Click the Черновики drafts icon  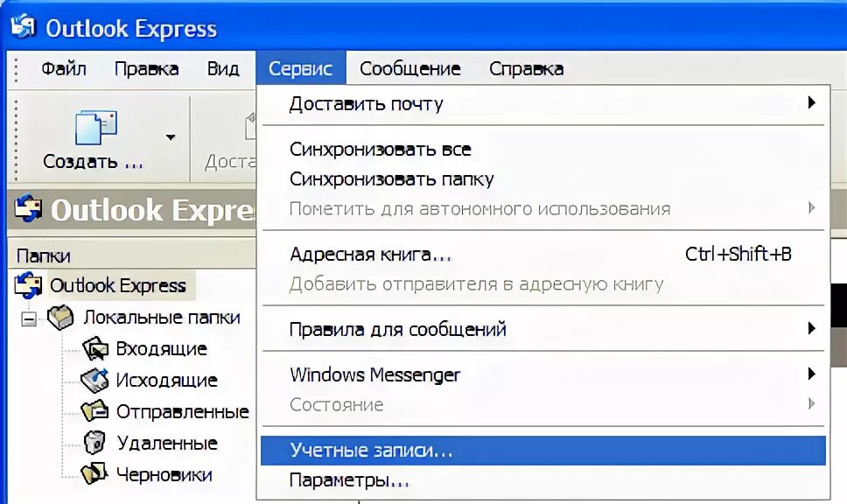tap(94, 473)
